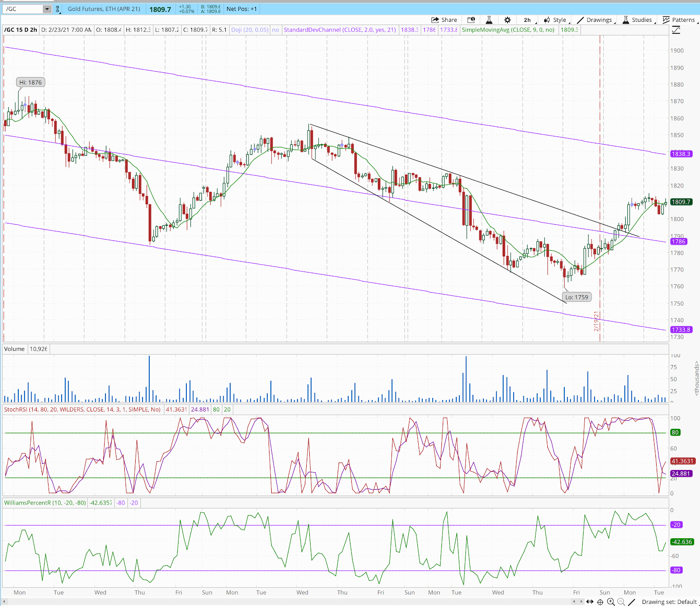Viewport: 700px width, 606px height.
Task: Open chart settings gear icon
Action: [x=507, y=20]
